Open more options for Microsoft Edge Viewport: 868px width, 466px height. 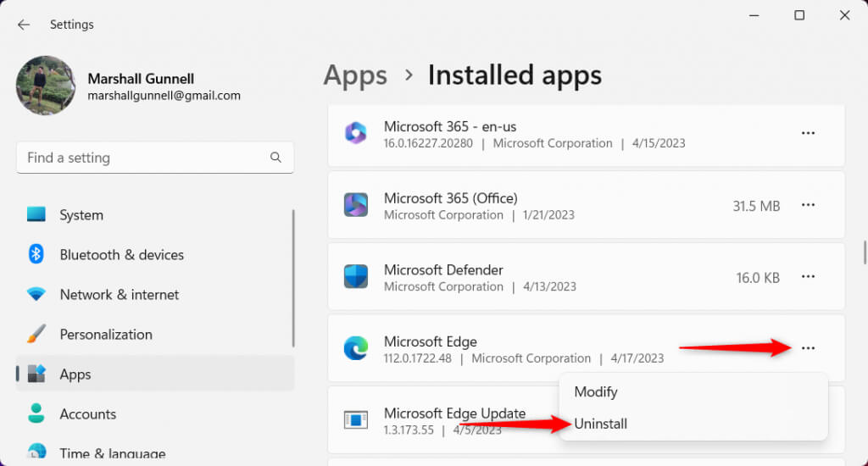tap(808, 348)
